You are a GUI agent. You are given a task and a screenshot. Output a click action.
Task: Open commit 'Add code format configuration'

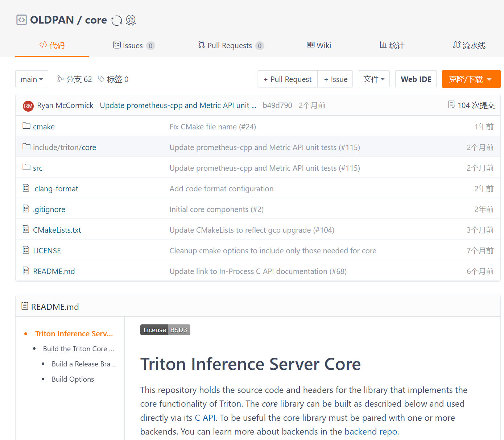pos(222,189)
